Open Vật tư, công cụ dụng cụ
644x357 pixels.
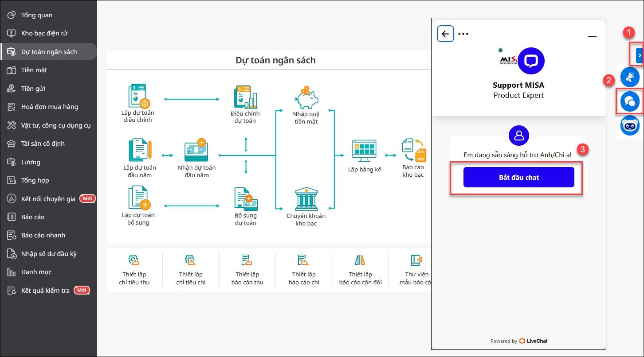48,125
